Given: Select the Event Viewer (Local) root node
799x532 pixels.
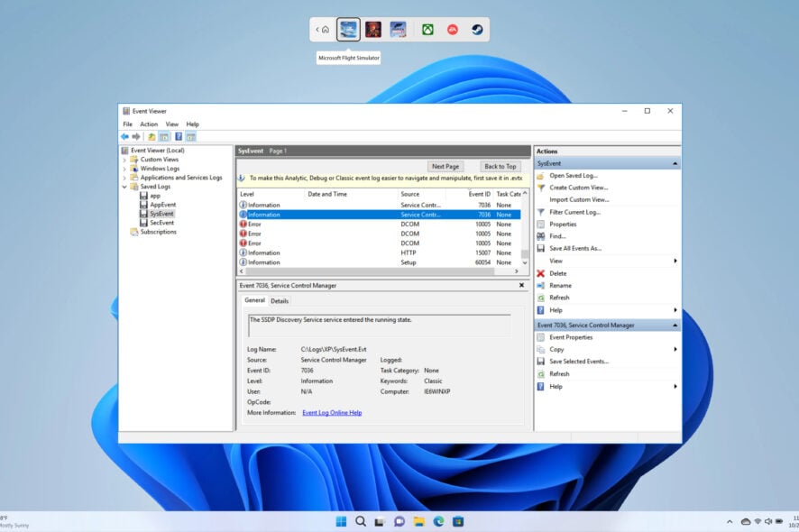Looking at the screenshot, I should (158, 151).
